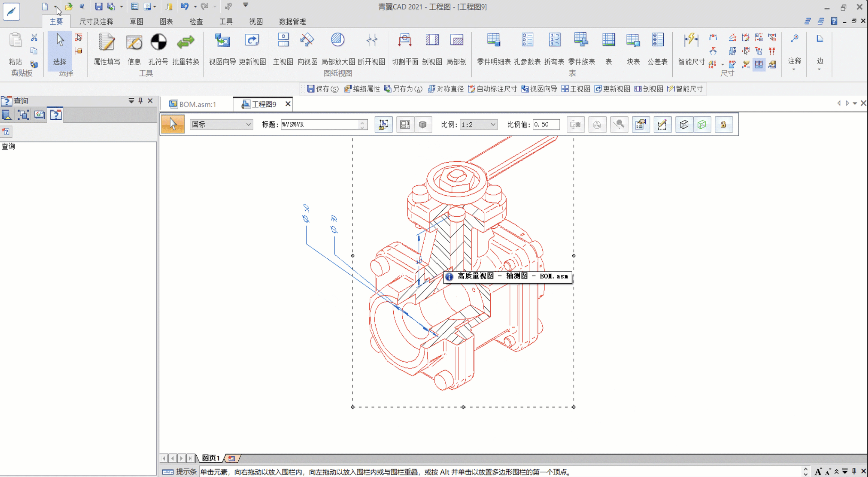Viewport: 868px width, 477px height.
Task: Switch to the 草图 ribbon tab
Action: coord(136,22)
